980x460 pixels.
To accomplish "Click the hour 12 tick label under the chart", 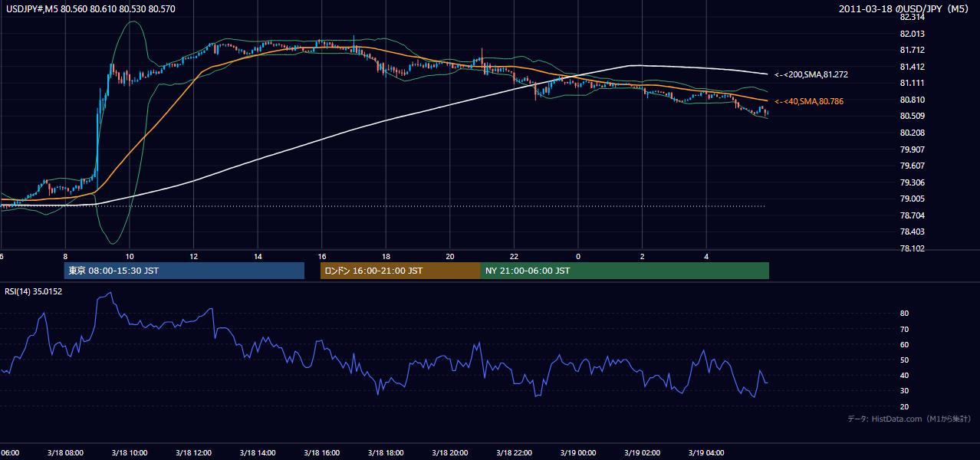I will click(193, 256).
